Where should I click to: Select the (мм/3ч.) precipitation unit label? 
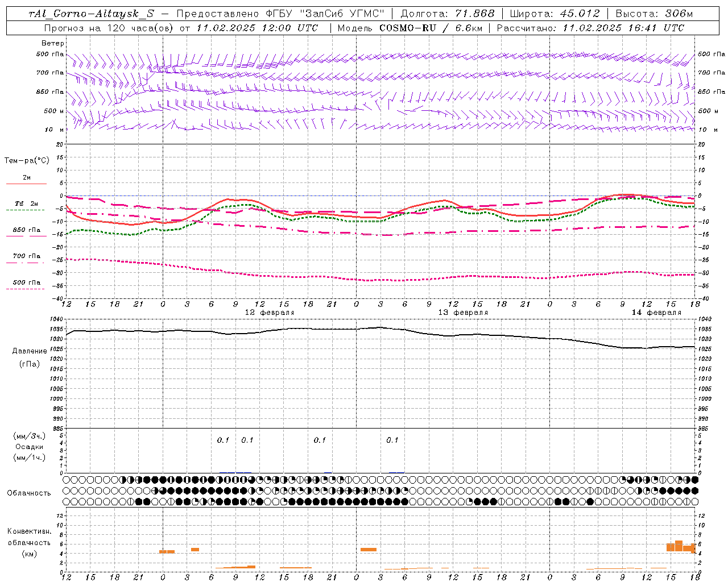(x=30, y=436)
